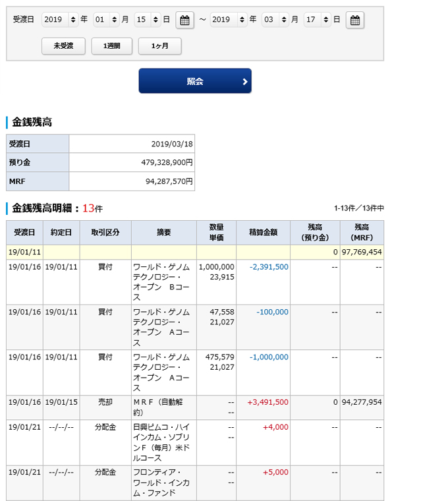Screen dimensions: 448x501
Task: Click the 残高(MRF) column header
Action: (362, 233)
